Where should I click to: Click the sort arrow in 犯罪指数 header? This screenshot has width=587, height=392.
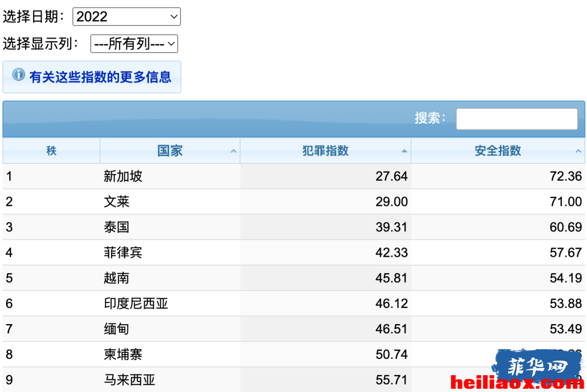(404, 151)
